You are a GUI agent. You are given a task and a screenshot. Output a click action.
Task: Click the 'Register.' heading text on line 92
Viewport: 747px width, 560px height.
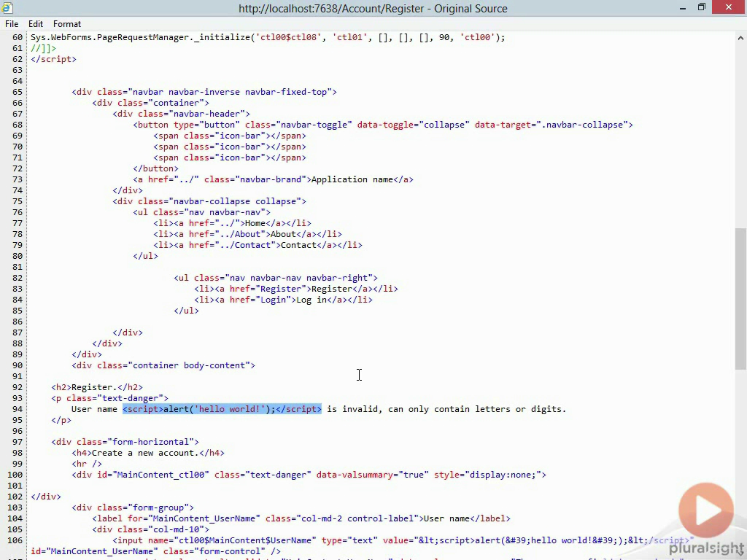pyautogui.click(x=94, y=387)
